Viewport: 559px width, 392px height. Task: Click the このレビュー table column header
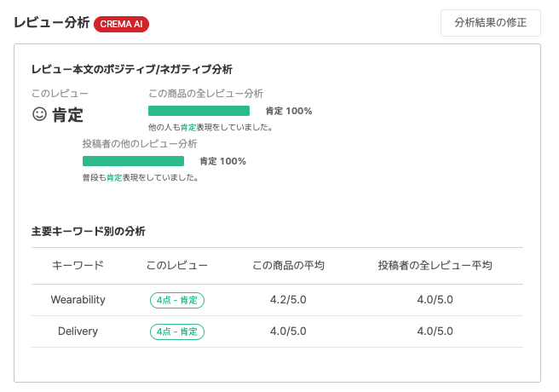pyautogui.click(x=177, y=266)
